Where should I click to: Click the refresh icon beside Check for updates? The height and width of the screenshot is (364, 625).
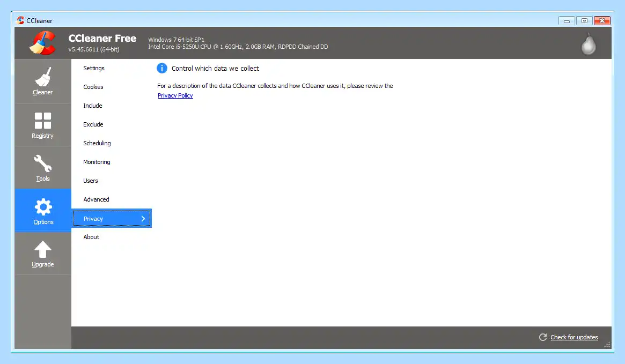point(542,337)
